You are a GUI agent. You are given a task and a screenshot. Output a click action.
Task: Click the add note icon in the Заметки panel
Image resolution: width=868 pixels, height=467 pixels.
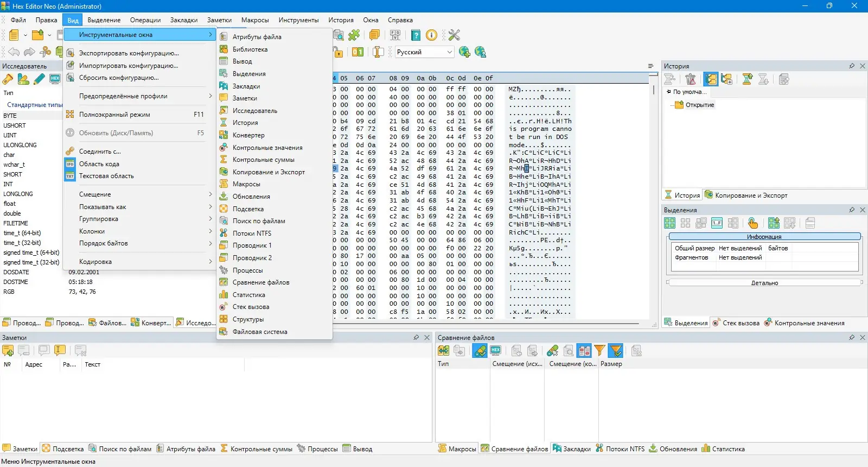8,351
